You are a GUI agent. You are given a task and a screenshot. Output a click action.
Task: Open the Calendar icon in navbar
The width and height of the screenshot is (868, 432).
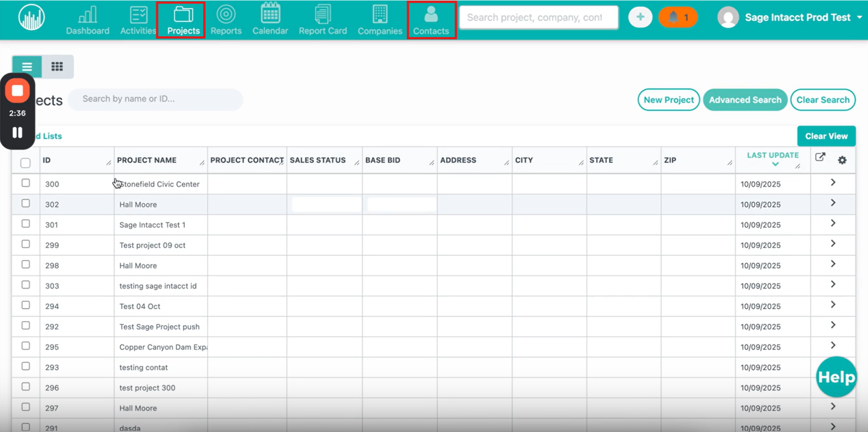(x=270, y=14)
